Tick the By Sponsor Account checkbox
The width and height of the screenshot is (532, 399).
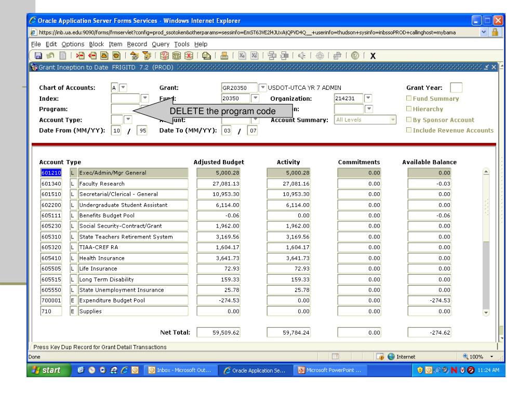click(x=409, y=120)
